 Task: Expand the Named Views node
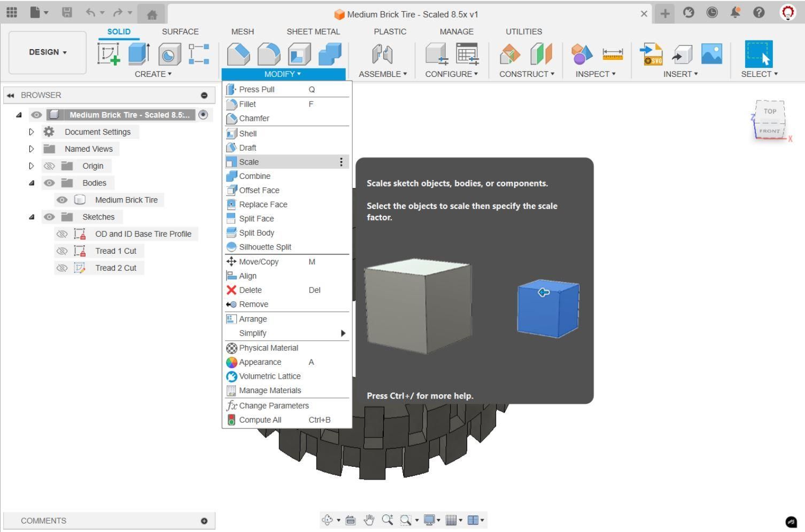(32, 149)
